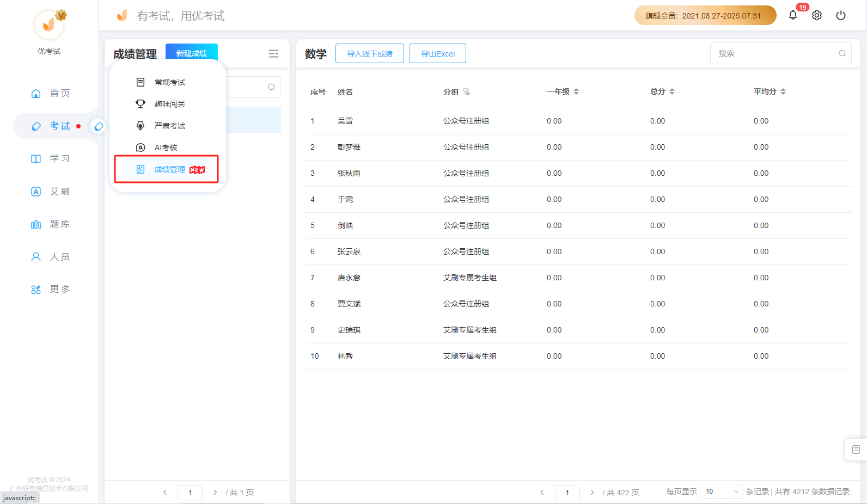Click the power logout icon
This screenshot has height=504, width=867.
841,15
